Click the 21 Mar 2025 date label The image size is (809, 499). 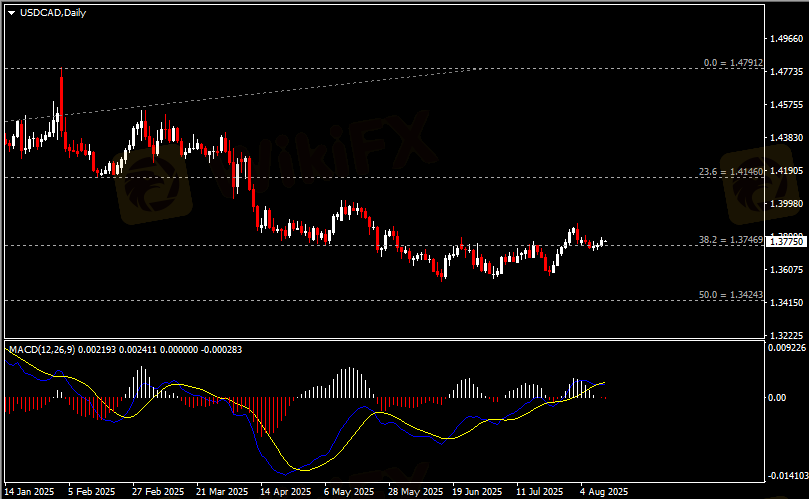222,492
